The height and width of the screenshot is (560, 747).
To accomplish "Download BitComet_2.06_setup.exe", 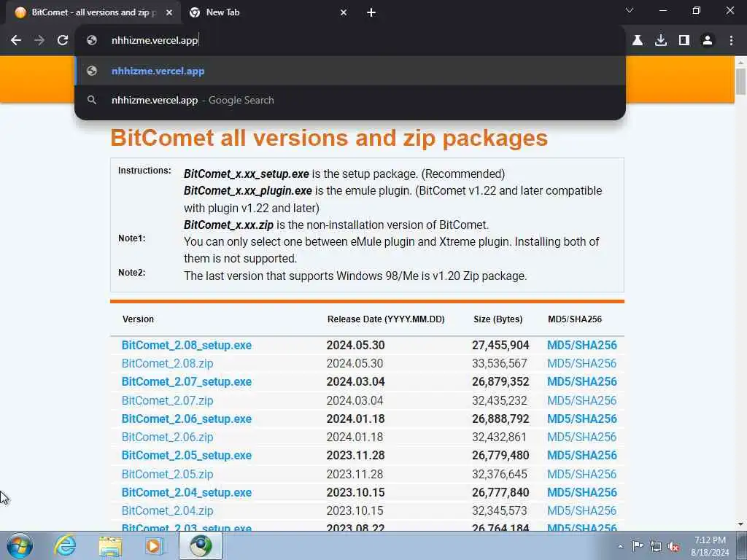I will [186, 419].
